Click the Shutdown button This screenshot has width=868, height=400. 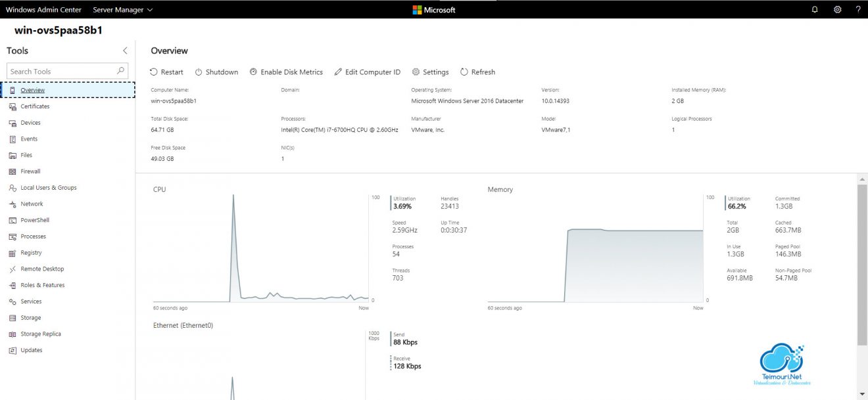click(216, 72)
